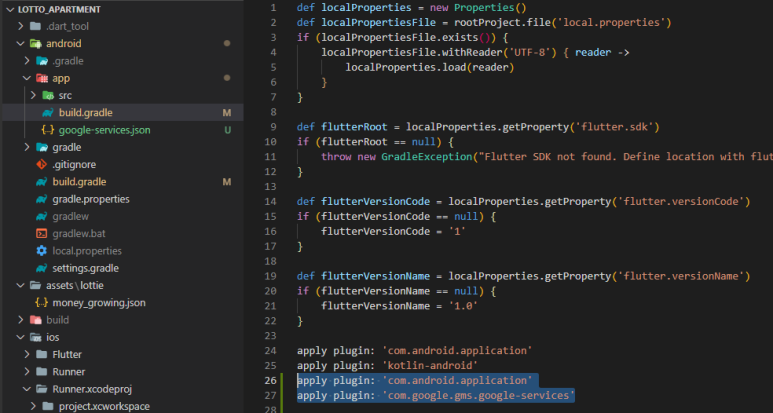Click the ios folder icon
The image size is (773, 413).
pos(35,337)
